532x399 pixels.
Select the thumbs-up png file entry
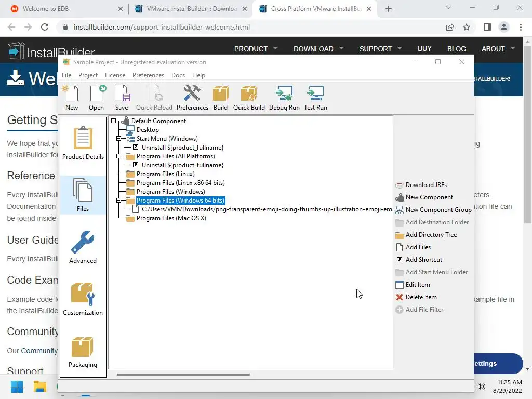267,209
